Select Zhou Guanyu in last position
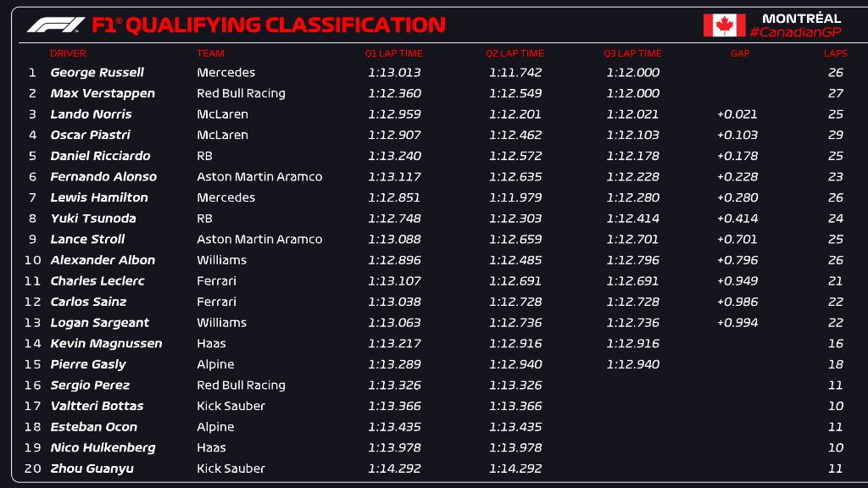Screen dimensions: 868x488 click(92, 469)
